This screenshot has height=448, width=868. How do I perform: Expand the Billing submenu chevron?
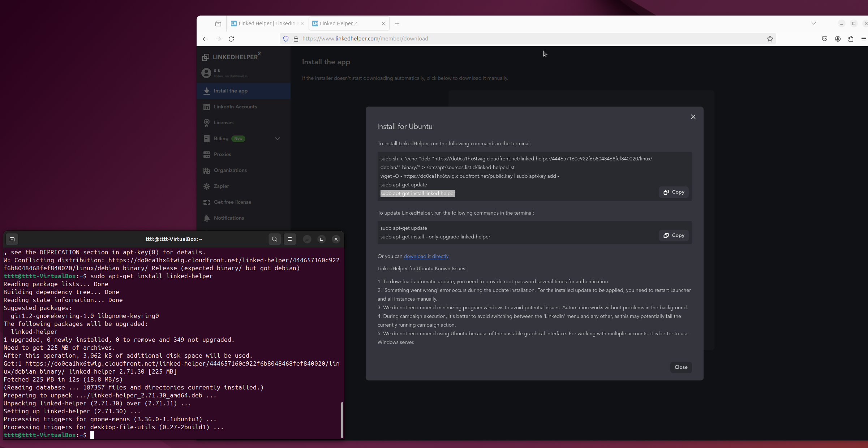pyautogui.click(x=278, y=139)
